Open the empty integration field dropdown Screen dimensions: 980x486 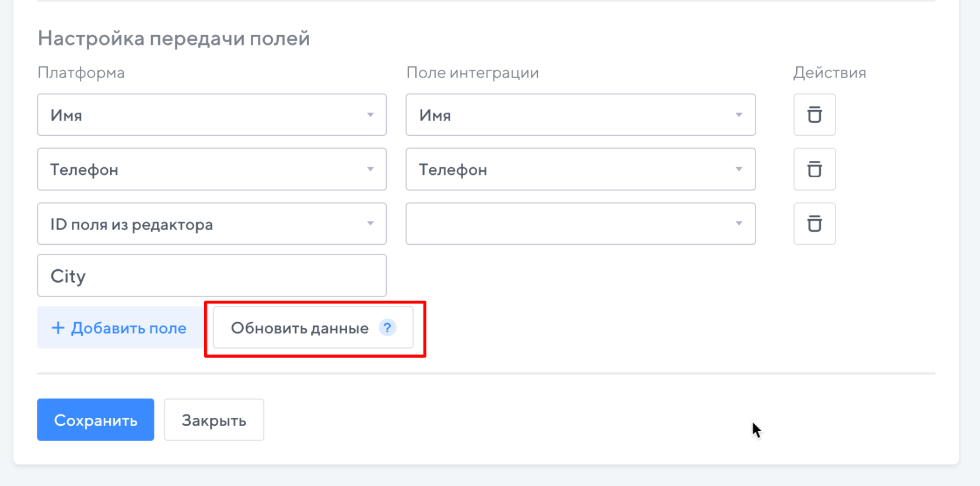pyautogui.click(x=580, y=224)
